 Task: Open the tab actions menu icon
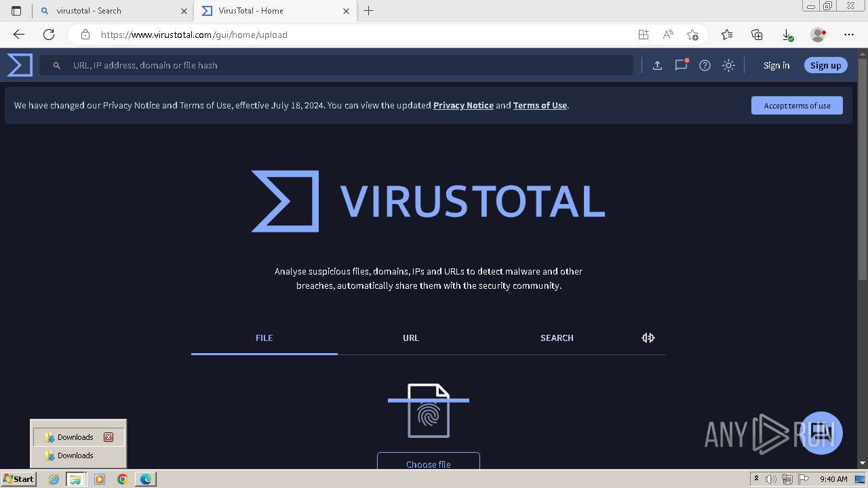16,11
